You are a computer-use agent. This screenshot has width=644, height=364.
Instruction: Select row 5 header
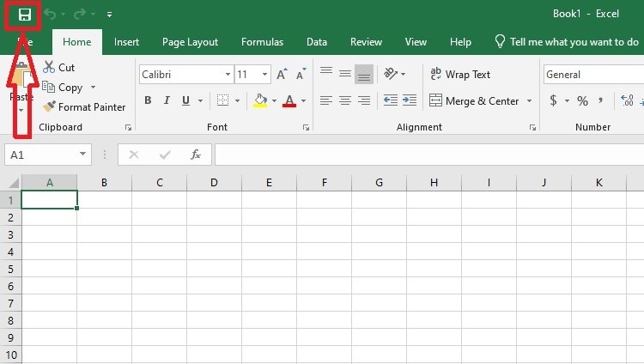click(x=10, y=269)
